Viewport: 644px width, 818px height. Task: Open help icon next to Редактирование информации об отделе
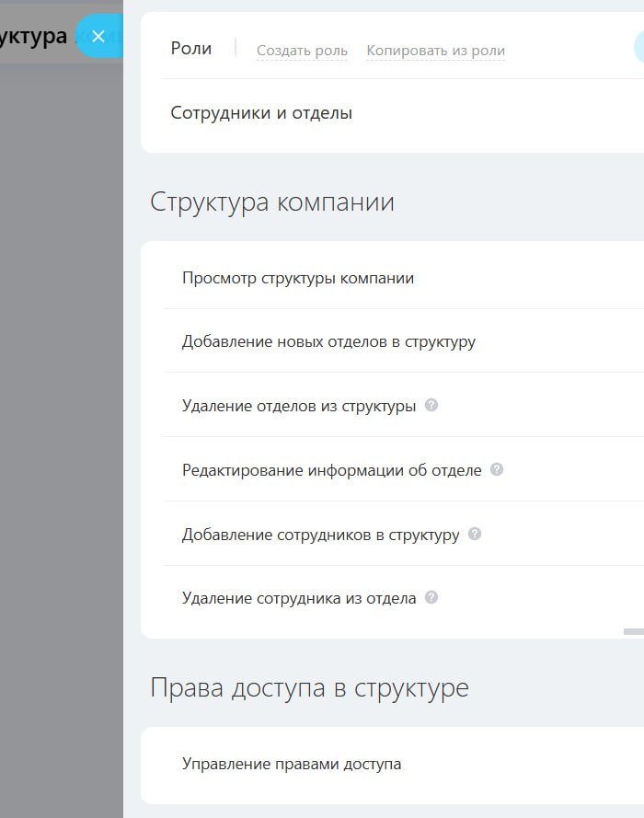[x=497, y=469]
